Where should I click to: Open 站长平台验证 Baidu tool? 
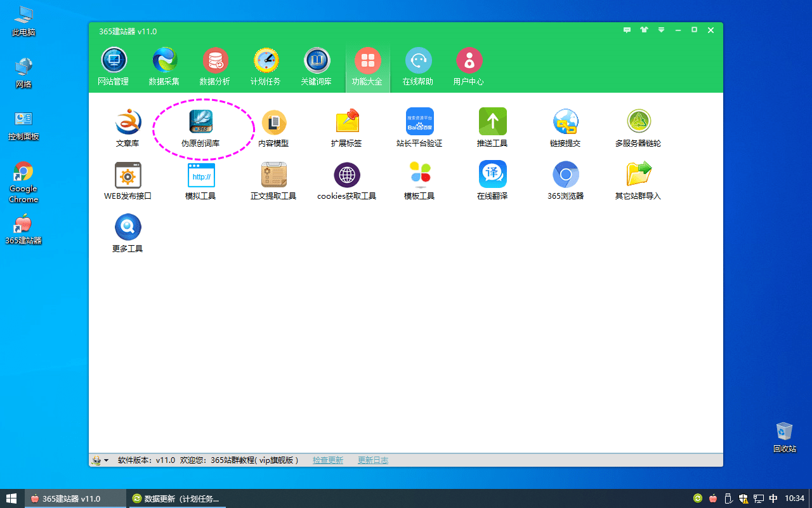pos(419,128)
